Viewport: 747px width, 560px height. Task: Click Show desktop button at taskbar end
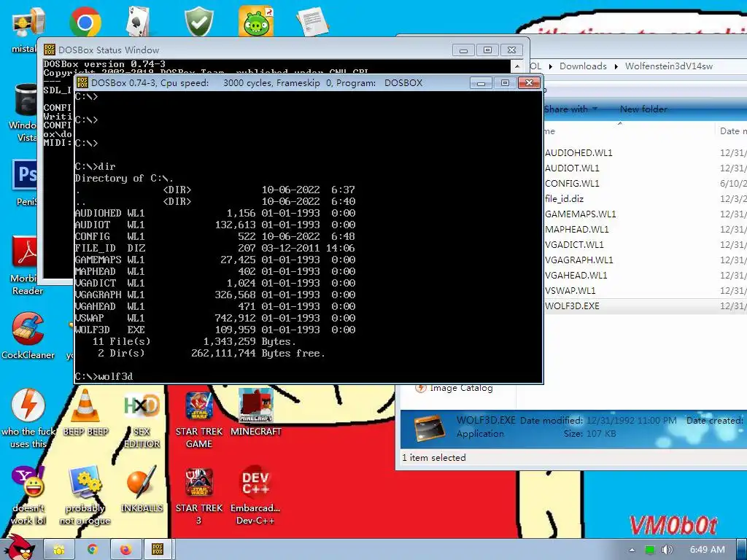(742, 550)
